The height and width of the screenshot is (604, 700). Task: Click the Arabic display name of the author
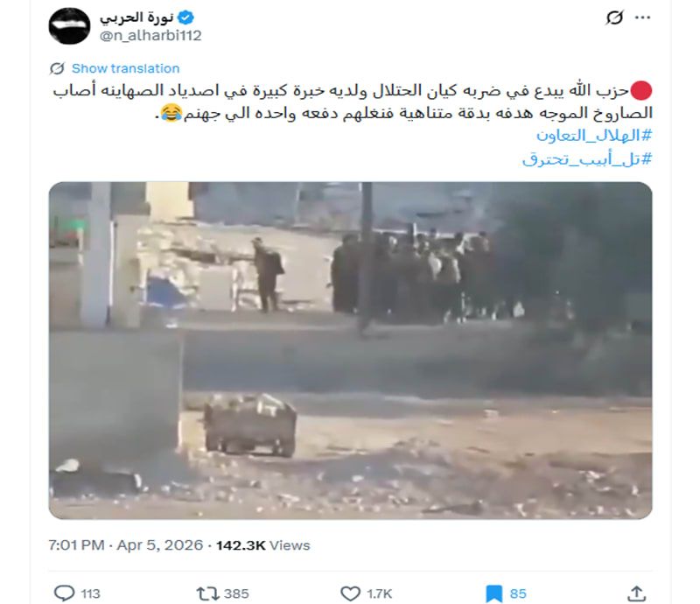coord(136,18)
